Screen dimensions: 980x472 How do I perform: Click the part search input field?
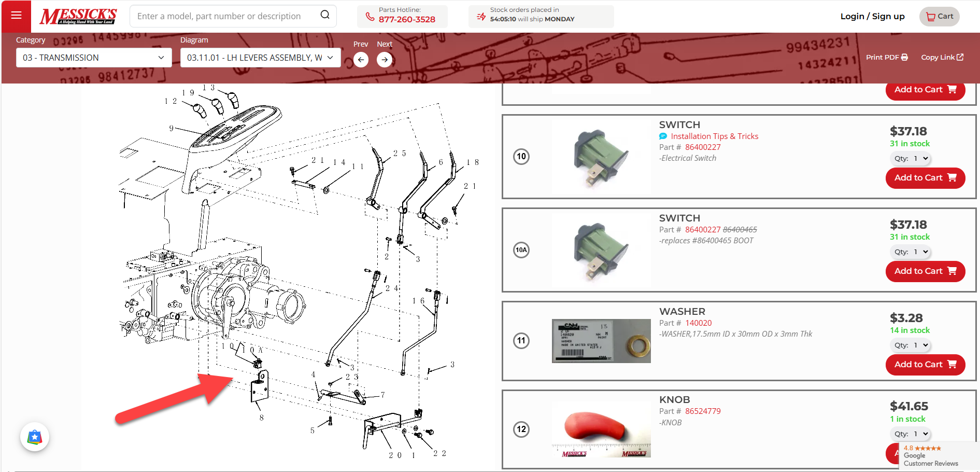point(223,16)
